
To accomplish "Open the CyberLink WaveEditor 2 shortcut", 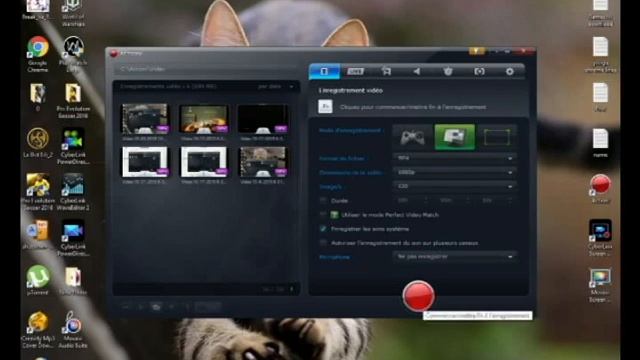I will tap(73, 191).
